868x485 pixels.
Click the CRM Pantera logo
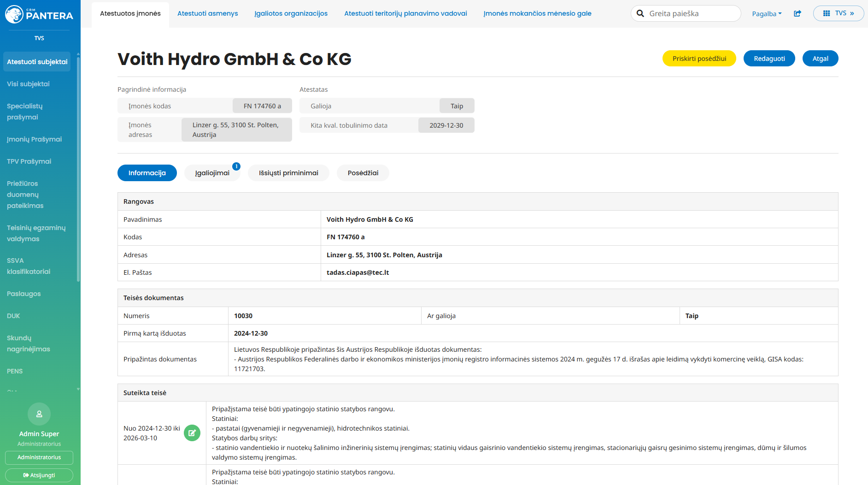pyautogui.click(x=39, y=14)
